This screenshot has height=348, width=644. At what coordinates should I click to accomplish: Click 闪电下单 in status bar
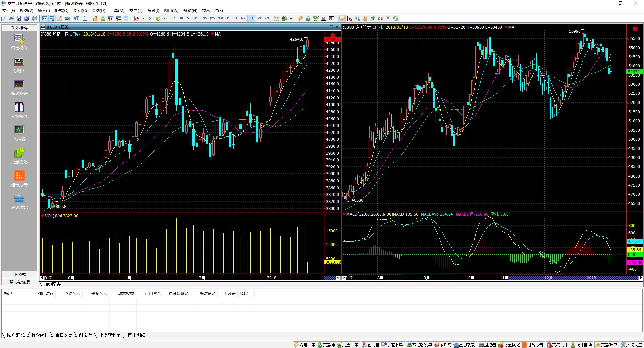305,345
